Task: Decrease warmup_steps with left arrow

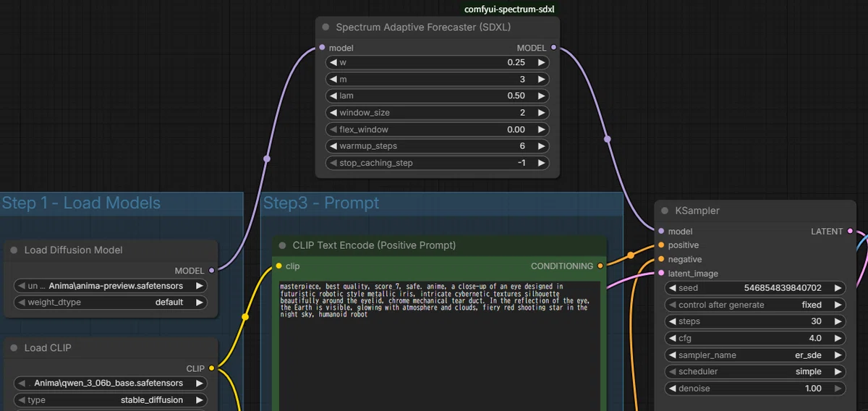Action: click(x=333, y=146)
